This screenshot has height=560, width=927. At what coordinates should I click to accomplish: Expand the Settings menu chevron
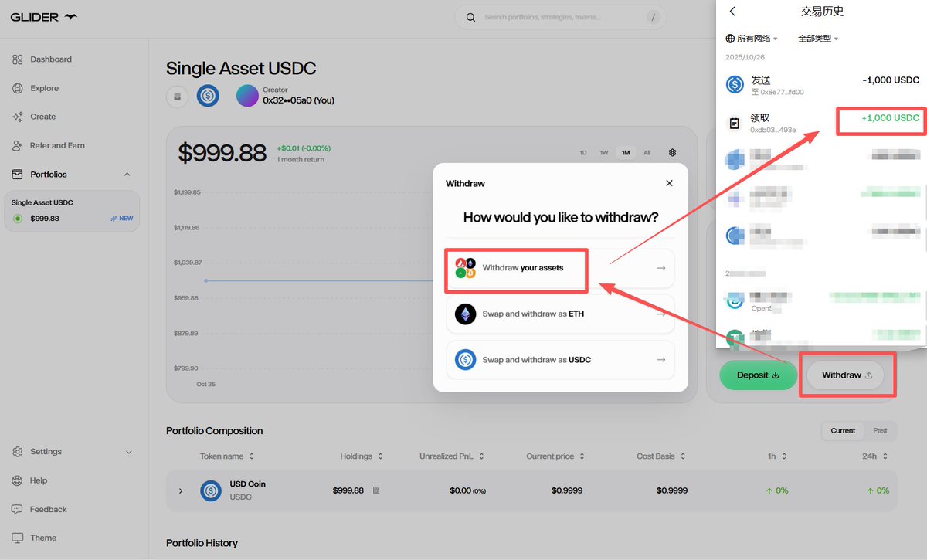[128, 452]
